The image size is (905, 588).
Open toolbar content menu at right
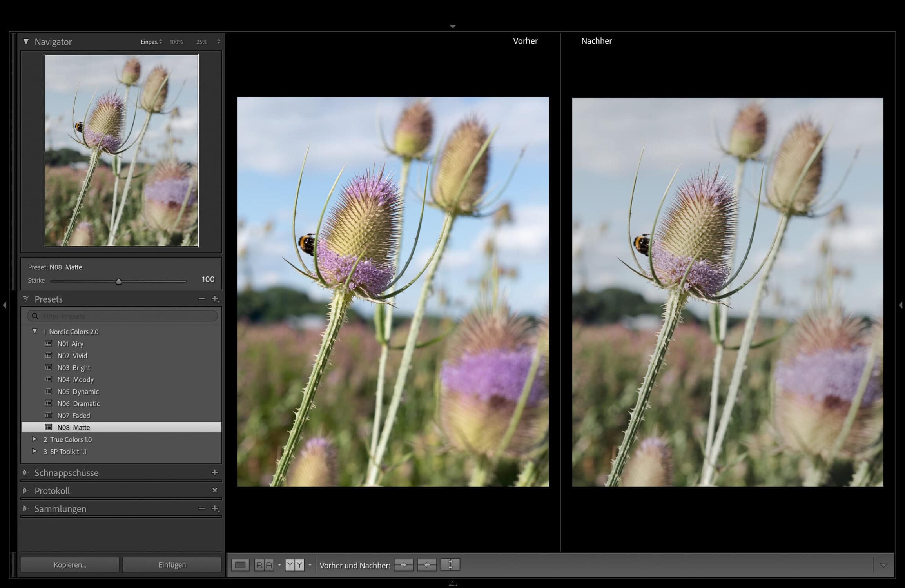(883, 565)
